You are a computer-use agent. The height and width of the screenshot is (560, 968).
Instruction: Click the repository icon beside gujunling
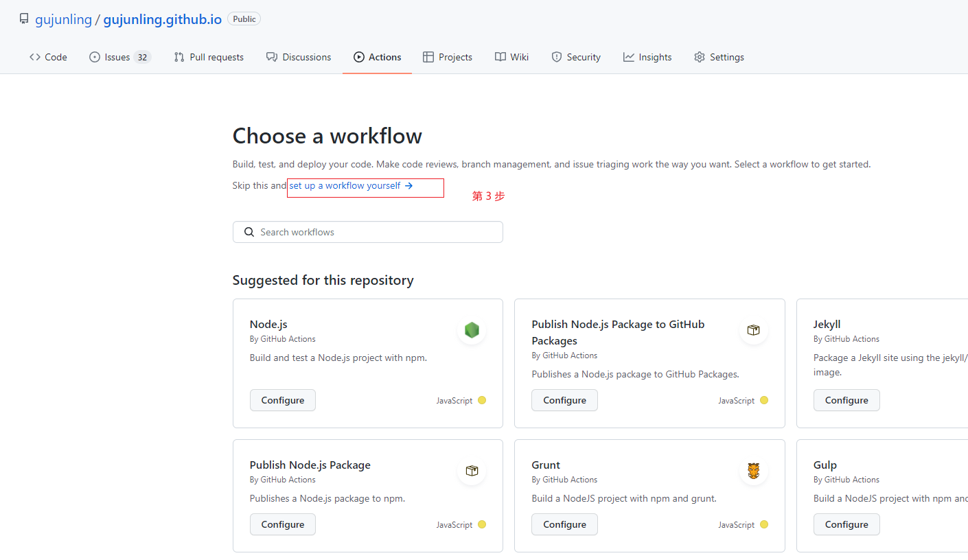point(24,19)
